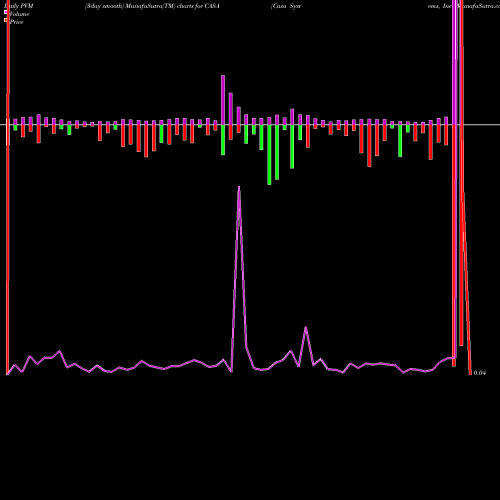Viewport: 500px width, 500px height.
Task: Click the longest green bar below baseline
Action: coord(269,155)
